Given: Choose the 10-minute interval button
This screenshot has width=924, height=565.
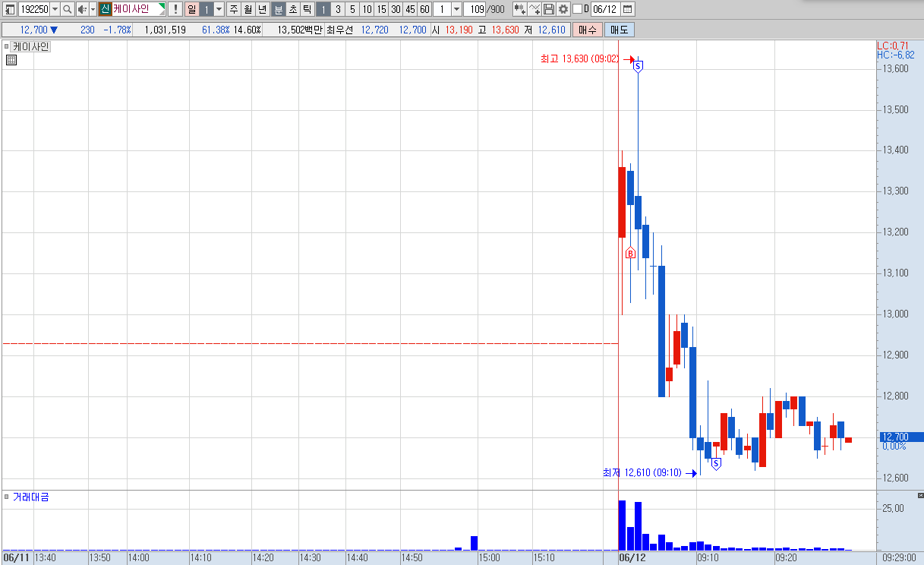Looking at the screenshot, I should point(367,9).
